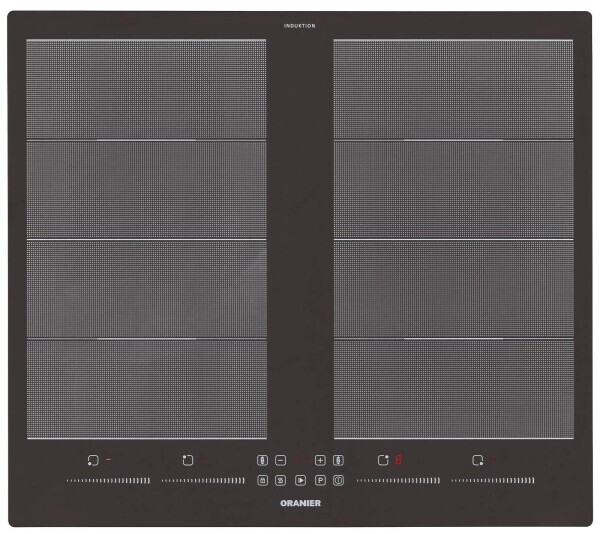Tap the left bridge zone key beside minus
600x534 pixels.
(262, 460)
